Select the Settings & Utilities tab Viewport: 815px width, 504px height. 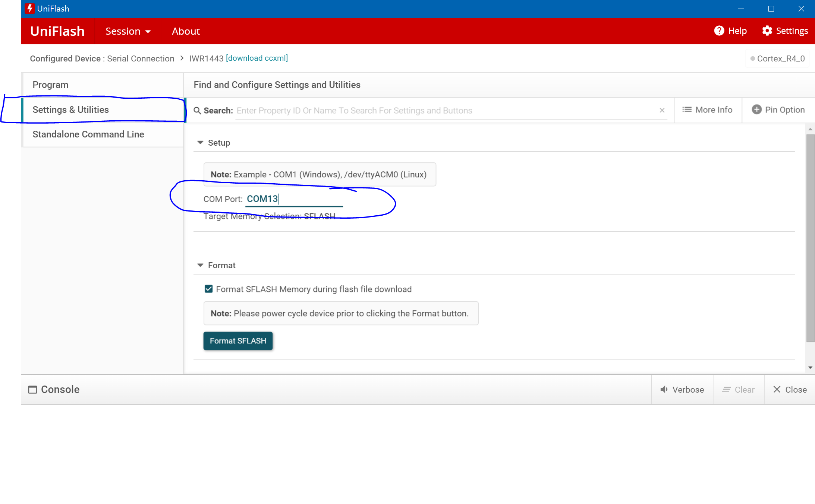(103, 110)
